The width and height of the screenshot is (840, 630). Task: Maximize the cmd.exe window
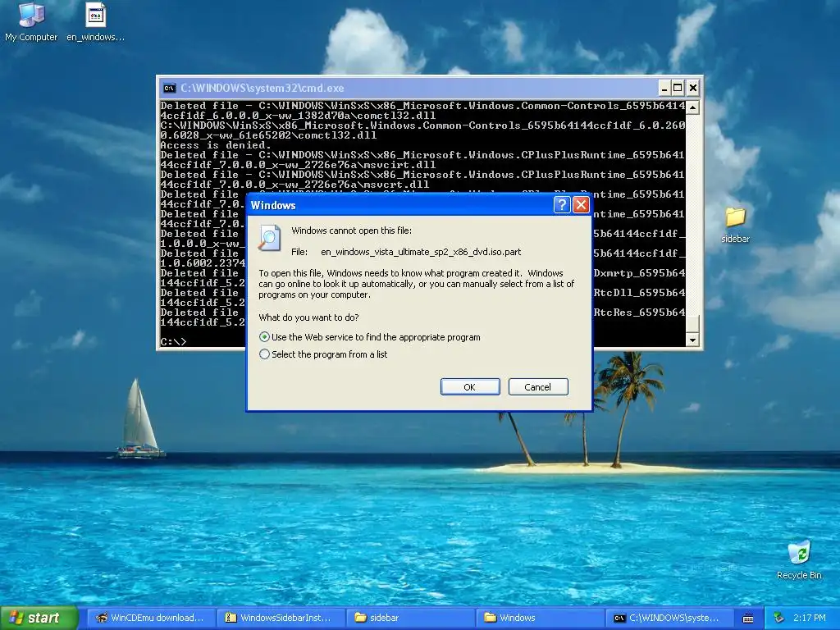point(678,88)
